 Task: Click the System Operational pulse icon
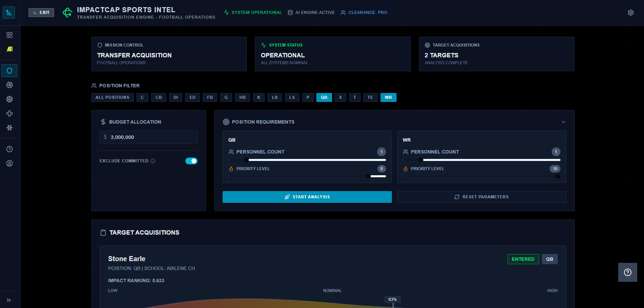click(x=226, y=13)
